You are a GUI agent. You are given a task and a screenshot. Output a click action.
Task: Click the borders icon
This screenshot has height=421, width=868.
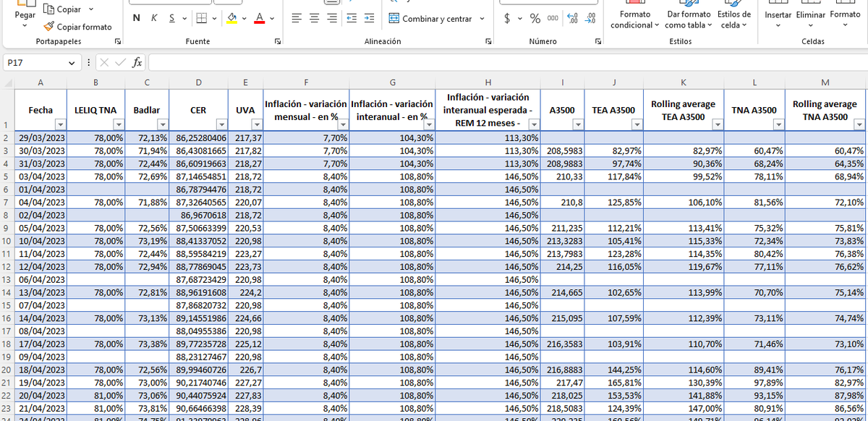[201, 18]
